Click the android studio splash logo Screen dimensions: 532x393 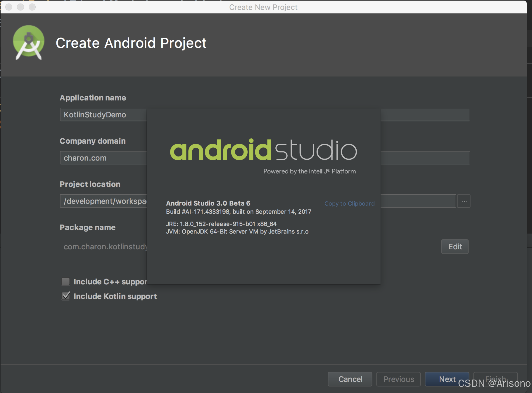[263, 149]
